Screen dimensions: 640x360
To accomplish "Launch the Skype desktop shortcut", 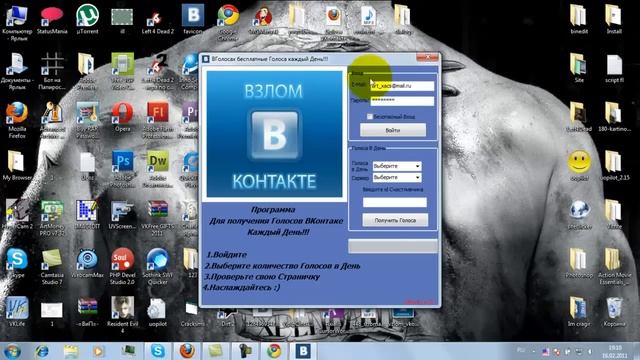I will point(17,263).
